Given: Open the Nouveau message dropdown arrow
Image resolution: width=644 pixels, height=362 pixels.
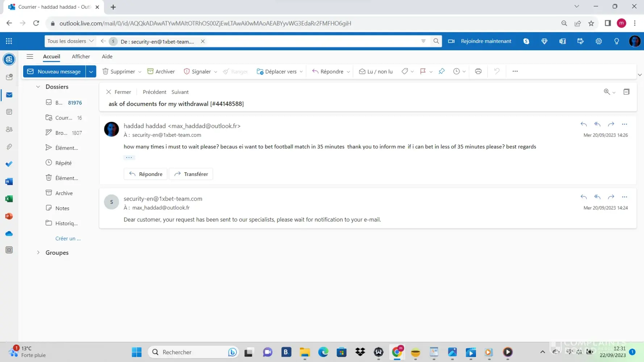Looking at the screenshot, I should (91, 72).
